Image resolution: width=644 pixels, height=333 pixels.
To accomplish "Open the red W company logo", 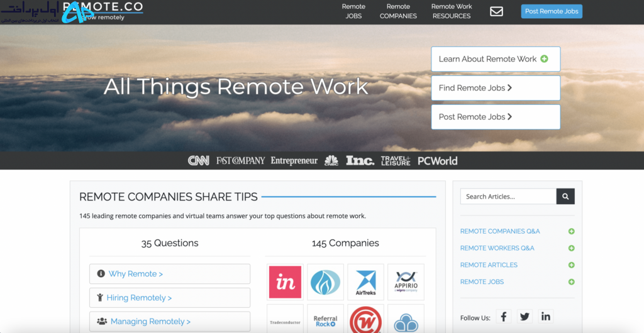I will pos(365,319).
